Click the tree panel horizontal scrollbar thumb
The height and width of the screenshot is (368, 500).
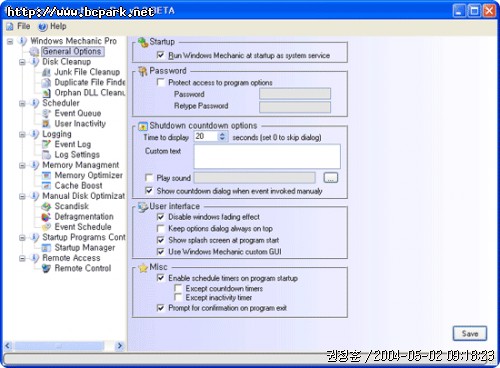click(x=59, y=346)
